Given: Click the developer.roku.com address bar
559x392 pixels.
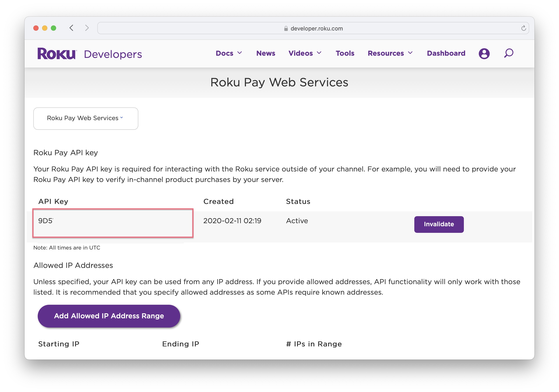Looking at the screenshot, I should pos(317,29).
